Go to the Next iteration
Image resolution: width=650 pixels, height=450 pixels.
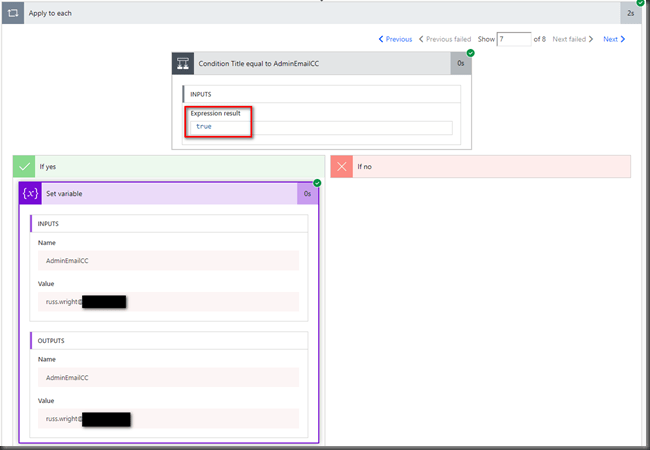614,39
